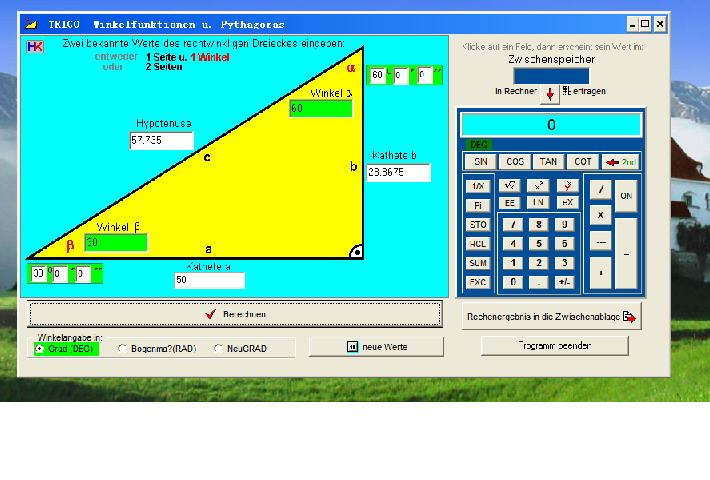Click the calculator ON key
This screenshot has height=480, width=710.
point(626,196)
